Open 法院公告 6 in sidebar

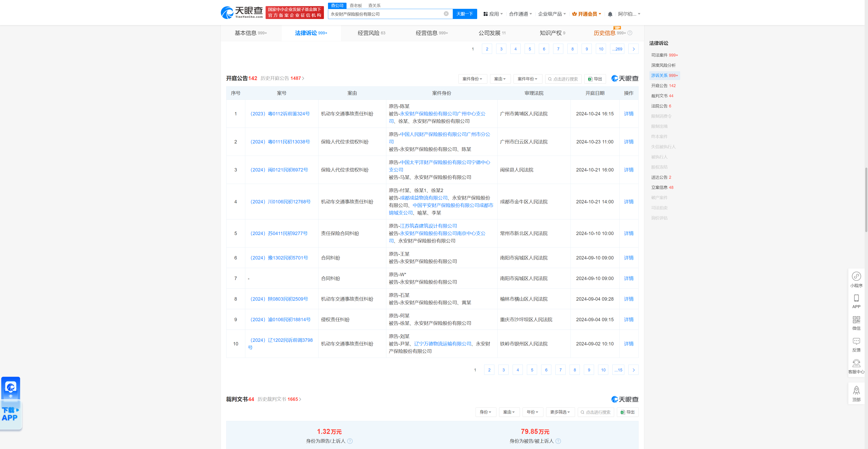(x=661, y=106)
